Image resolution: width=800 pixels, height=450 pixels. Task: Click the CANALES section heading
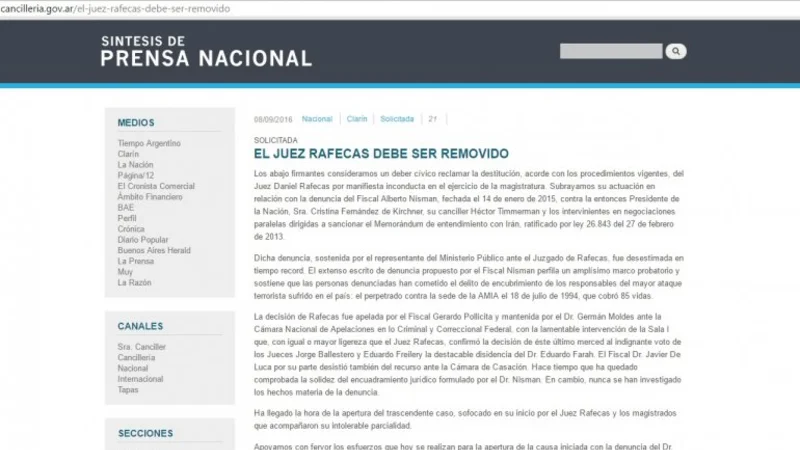pyautogui.click(x=140, y=326)
